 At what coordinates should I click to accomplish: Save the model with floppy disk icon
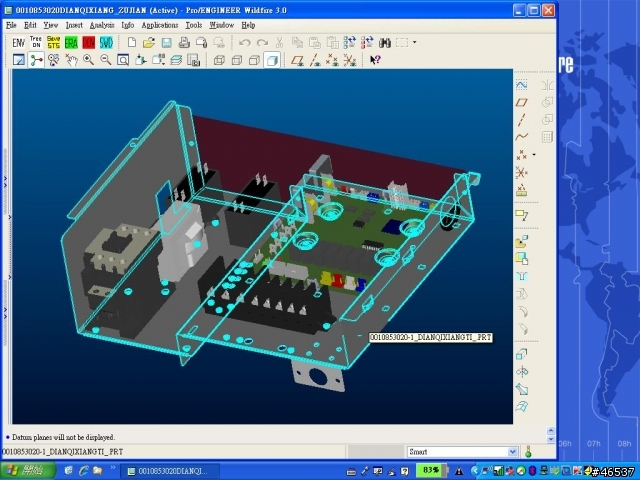tap(167, 42)
